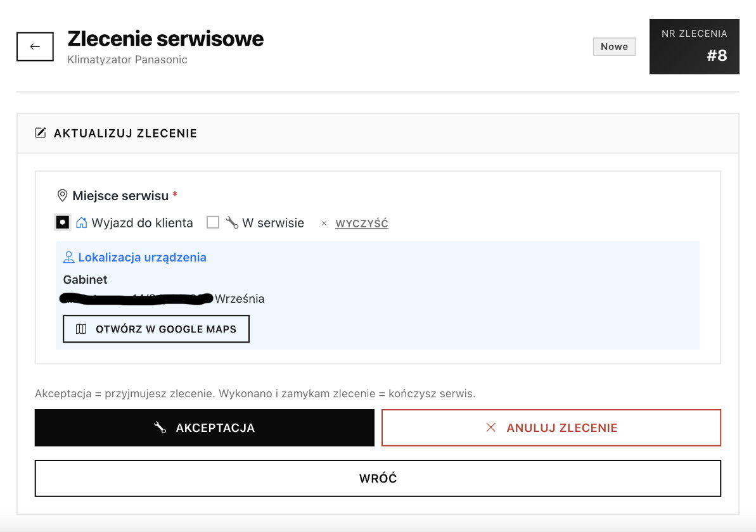Click the Akceptacja explanation hint text

[255, 394]
